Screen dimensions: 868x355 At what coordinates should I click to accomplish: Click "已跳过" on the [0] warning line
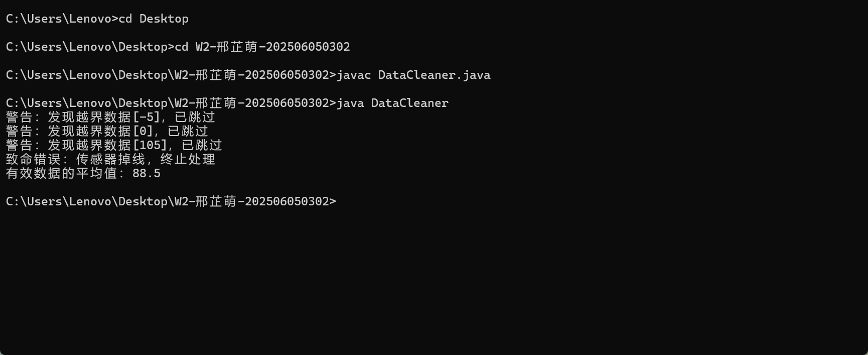click(x=188, y=132)
